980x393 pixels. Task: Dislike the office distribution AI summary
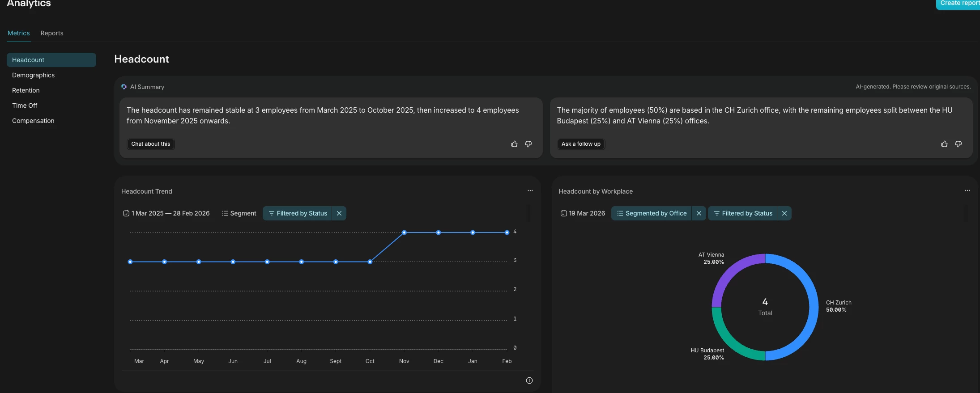pyautogui.click(x=959, y=144)
